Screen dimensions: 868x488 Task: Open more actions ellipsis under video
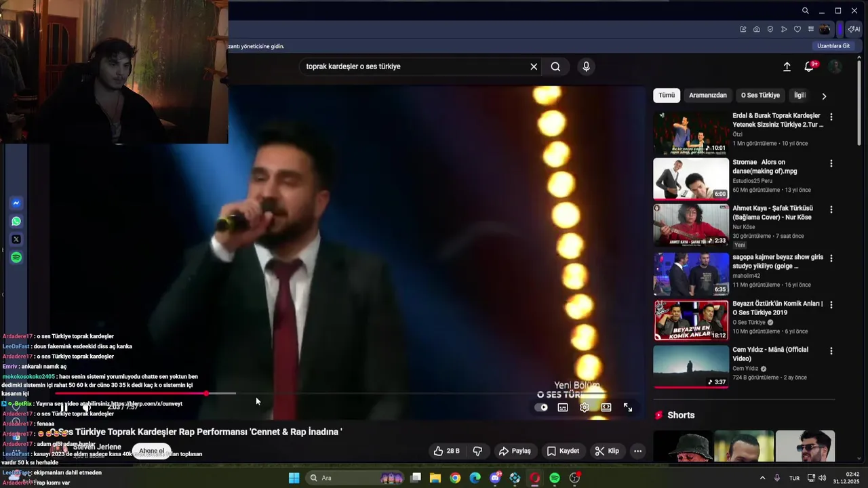[637, 451]
